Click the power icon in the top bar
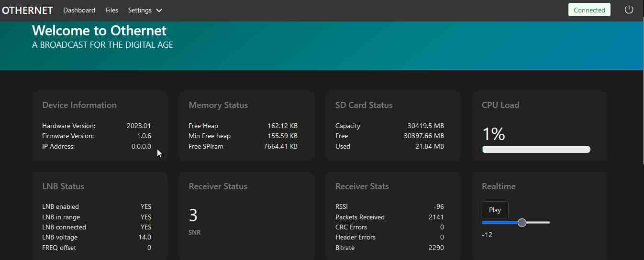The image size is (644, 260). pos(629,10)
